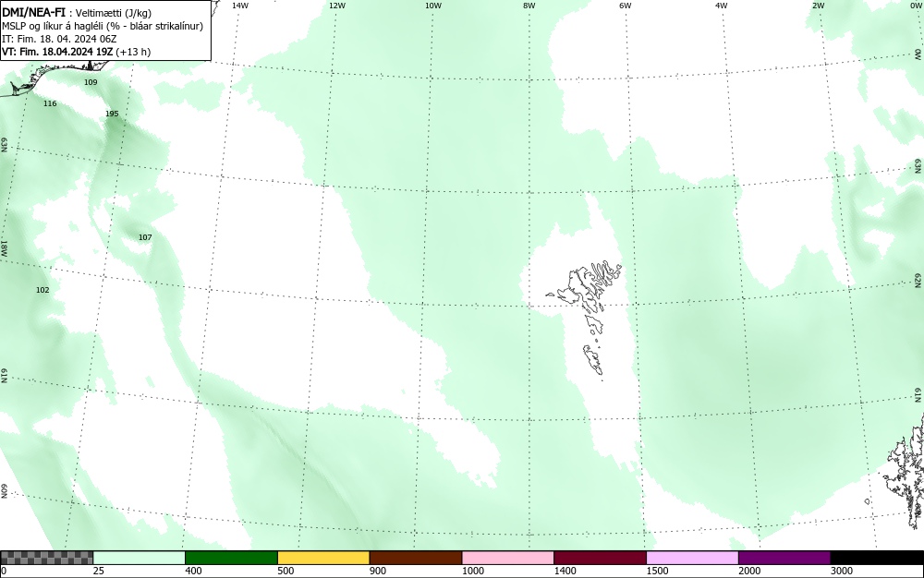Select the "10W" longitude label
The height and width of the screenshot is (578, 924).
click(x=433, y=6)
